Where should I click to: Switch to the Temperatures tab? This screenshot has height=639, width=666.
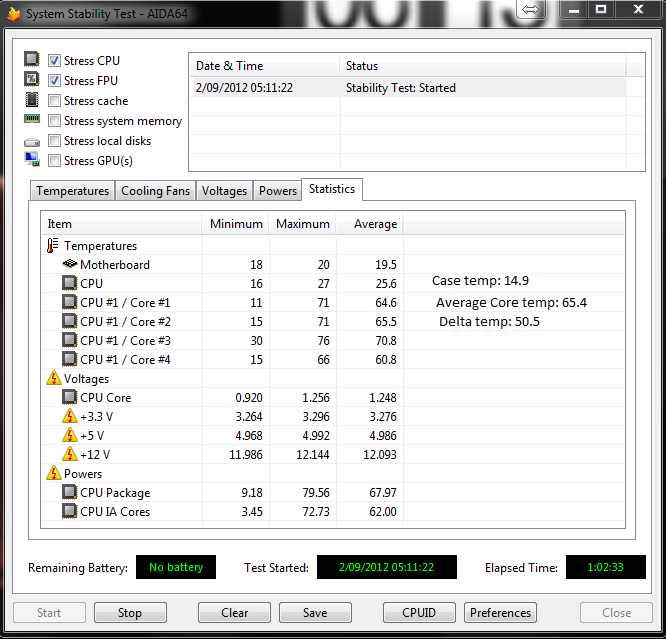(72, 191)
